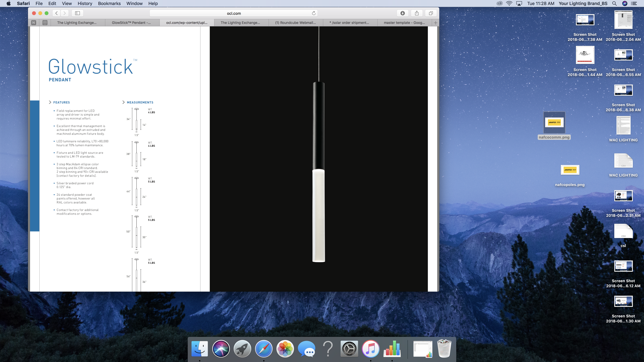Click the Share icon in Safari toolbar
The width and height of the screenshot is (644, 362).
(x=416, y=13)
